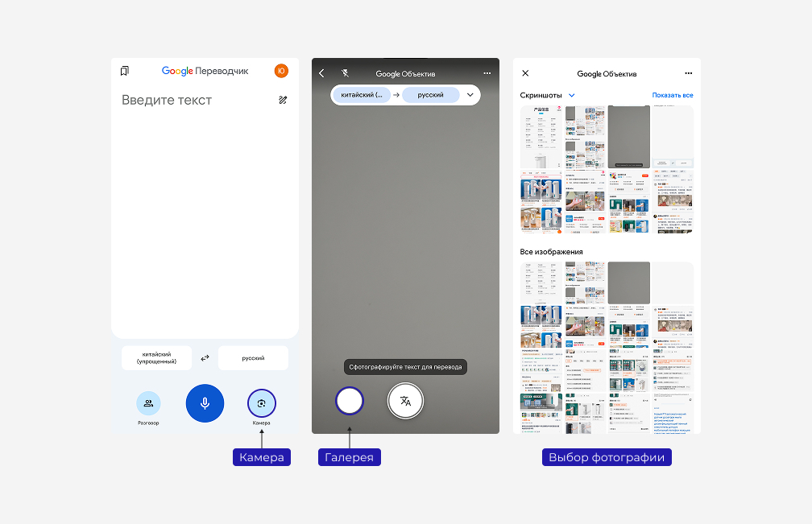Tap the handwriting pen icon

tap(283, 100)
